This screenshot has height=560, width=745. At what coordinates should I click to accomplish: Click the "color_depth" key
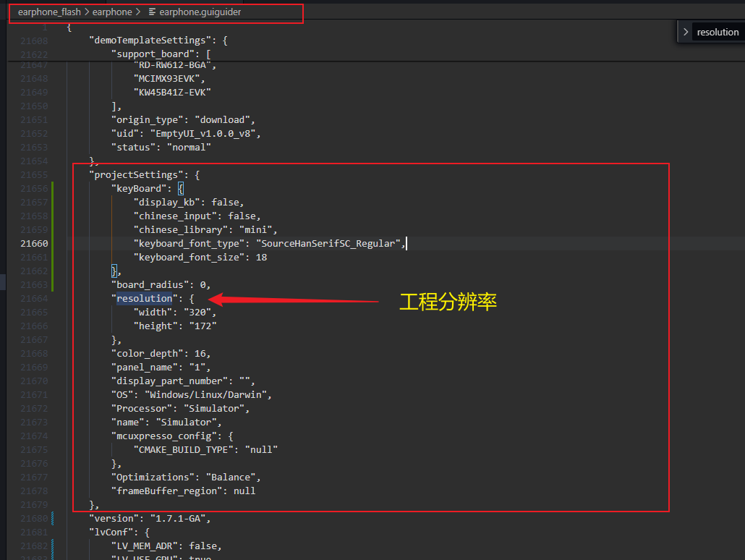[x=148, y=354]
